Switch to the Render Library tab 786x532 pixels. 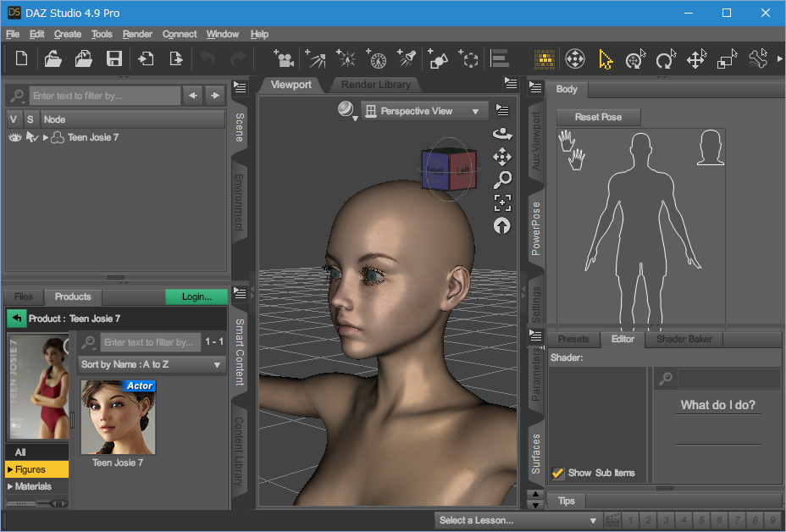coord(375,85)
